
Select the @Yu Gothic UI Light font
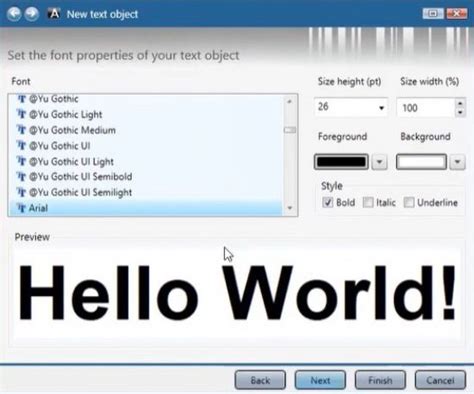point(145,161)
